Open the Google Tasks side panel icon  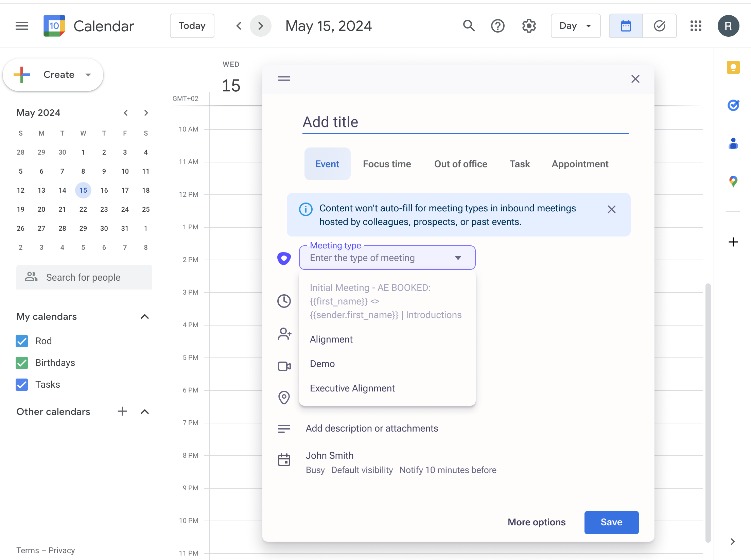tap(733, 105)
